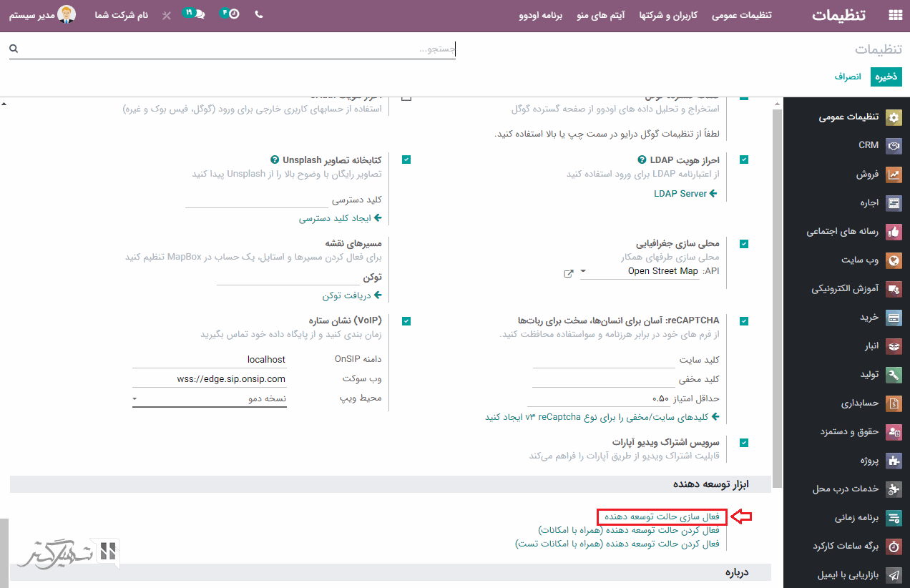Click help icon next to LDAP authentication
Screen dimensions: 910x588
point(642,160)
